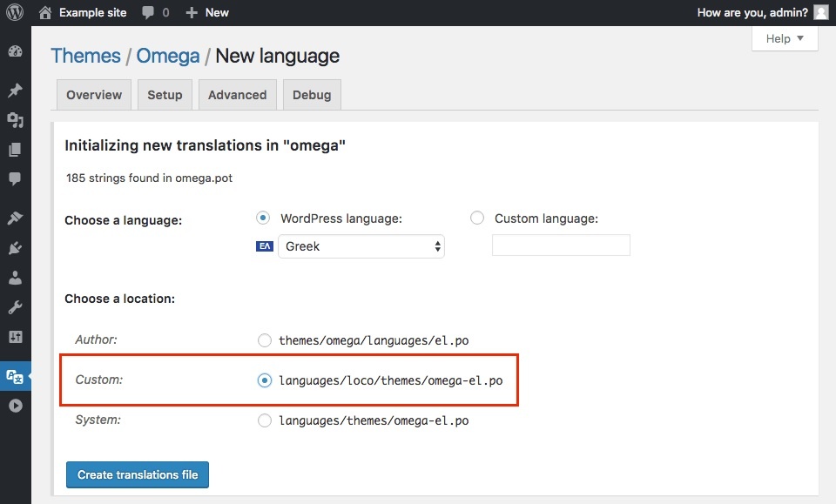Viewport: 836px width, 504px height.
Task: Open Plugins in the admin sidebar
Action: pyautogui.click(x=15, y=248)
